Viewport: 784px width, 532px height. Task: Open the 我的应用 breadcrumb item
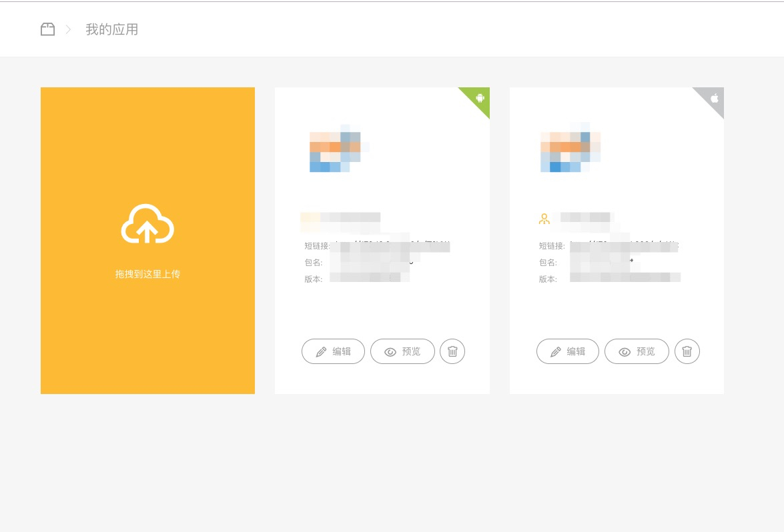point(111,29)
